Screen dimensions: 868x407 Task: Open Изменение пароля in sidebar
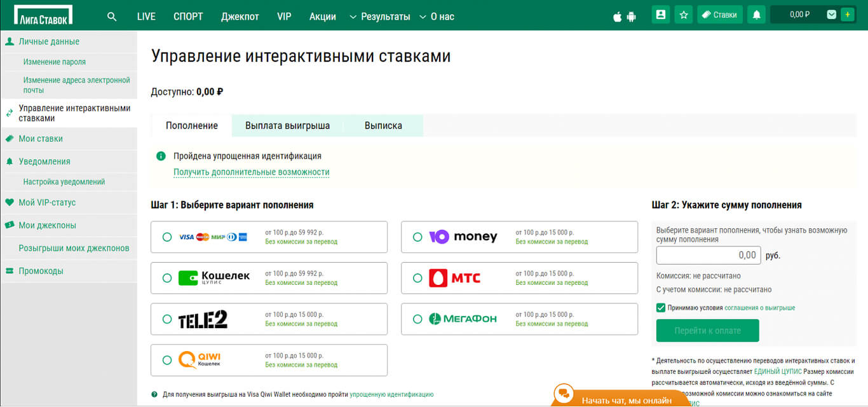[55, 62]
